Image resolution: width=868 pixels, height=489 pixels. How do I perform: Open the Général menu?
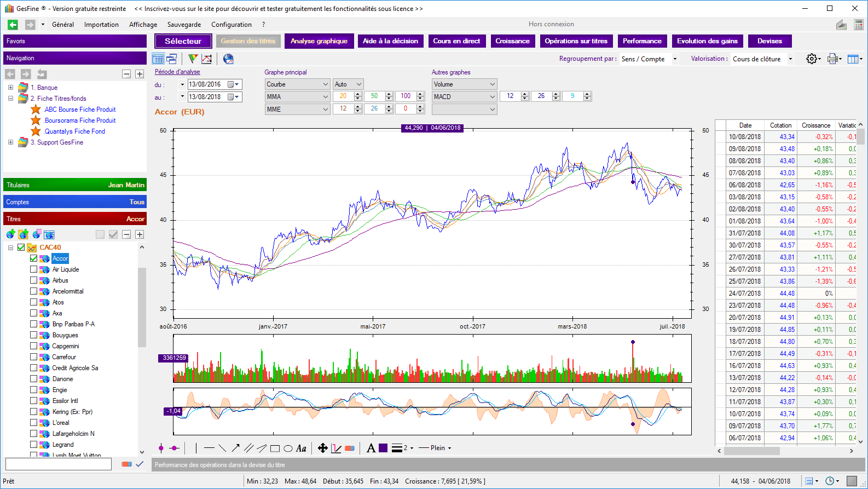click(63, 25)
